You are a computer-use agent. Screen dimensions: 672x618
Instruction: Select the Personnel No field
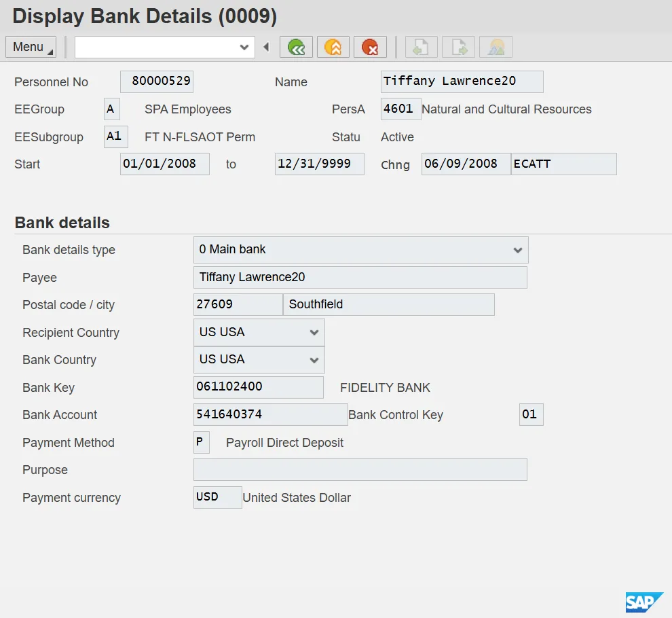(157, 81)
